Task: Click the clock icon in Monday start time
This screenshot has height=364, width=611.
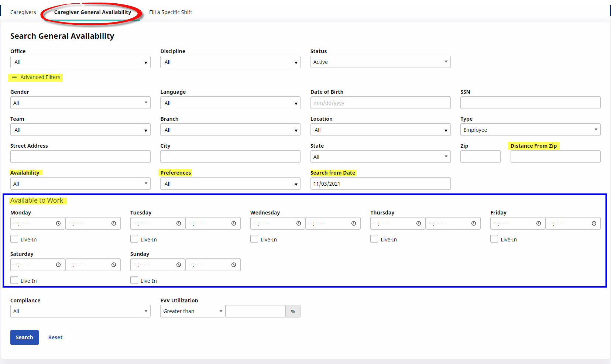Action: click(58, 223)
